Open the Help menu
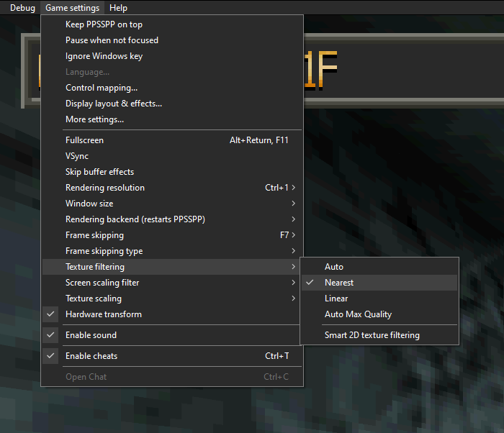 pyautogui.click(x=118, y=8)
